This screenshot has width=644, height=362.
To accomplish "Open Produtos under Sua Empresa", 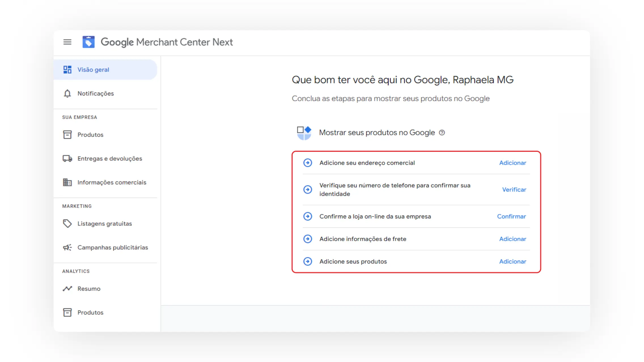I will point(90,135).
